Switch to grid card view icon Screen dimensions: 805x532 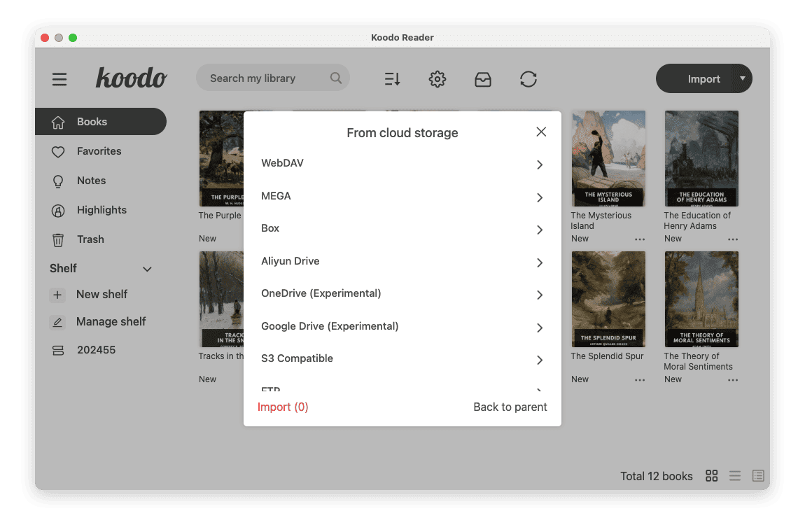click(x=712, y=476)
